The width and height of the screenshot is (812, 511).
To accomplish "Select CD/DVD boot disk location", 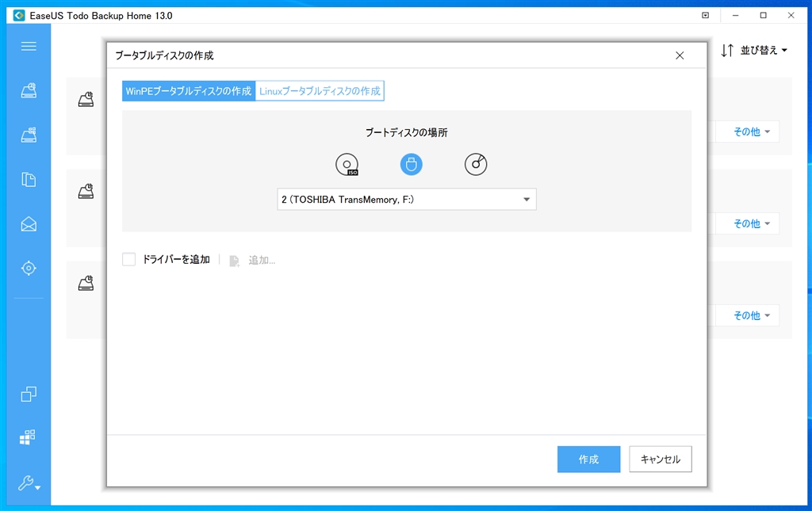I will [476, 165].
